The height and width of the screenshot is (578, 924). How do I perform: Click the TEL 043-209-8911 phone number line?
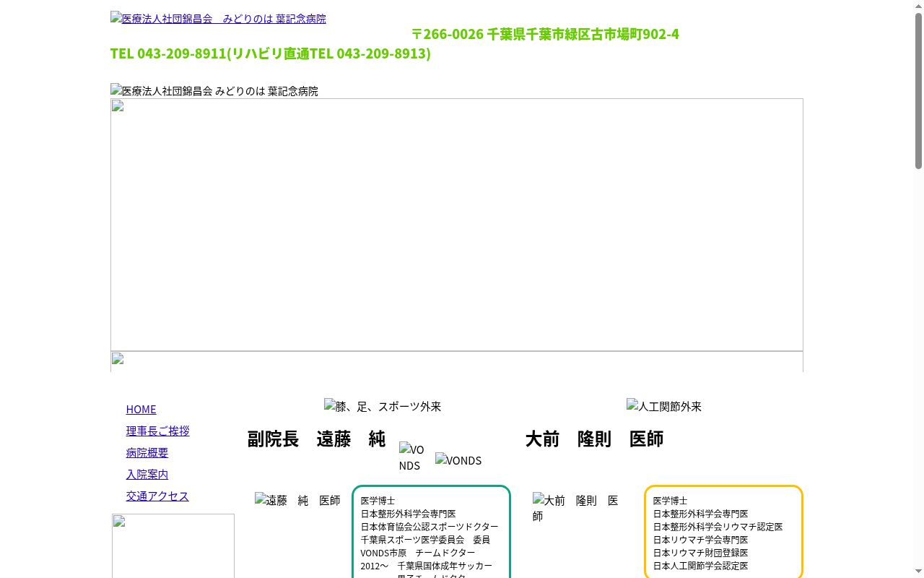pyautogui.click(x=271, y=53)
